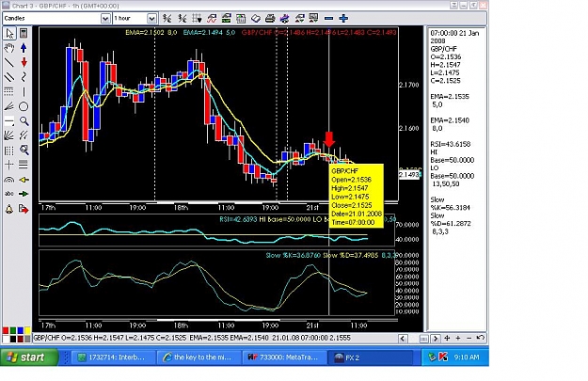Open the Windows start menu
This screenshot has width=588, height=381.
[29, 357]
